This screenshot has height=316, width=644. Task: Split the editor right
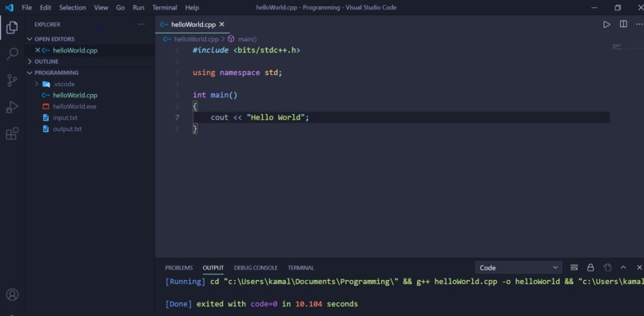click(623, 24)
